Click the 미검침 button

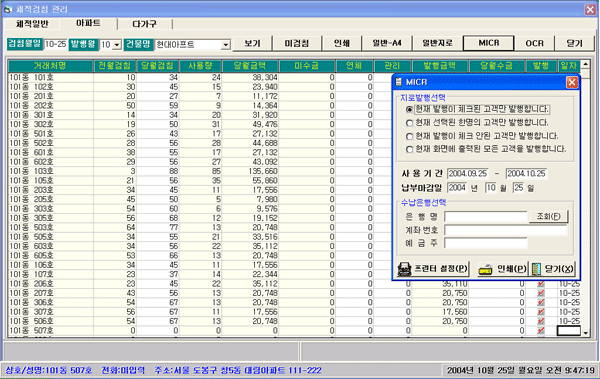click(x=297, y=43)
